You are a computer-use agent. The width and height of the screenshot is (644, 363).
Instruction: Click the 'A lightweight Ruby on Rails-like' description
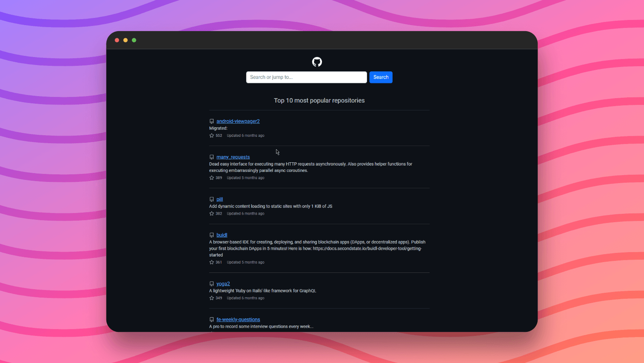click(x=263, y=291)
